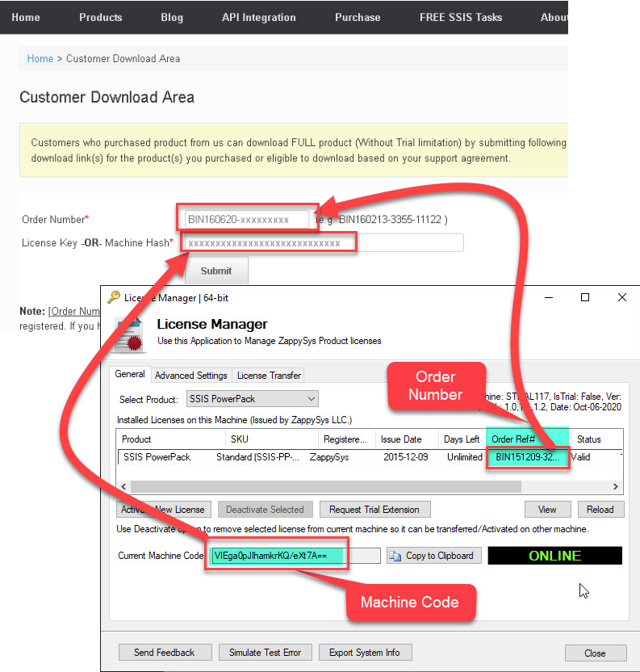Click the Deactivate Selected button
640x672 pixels.
[266, 509]
